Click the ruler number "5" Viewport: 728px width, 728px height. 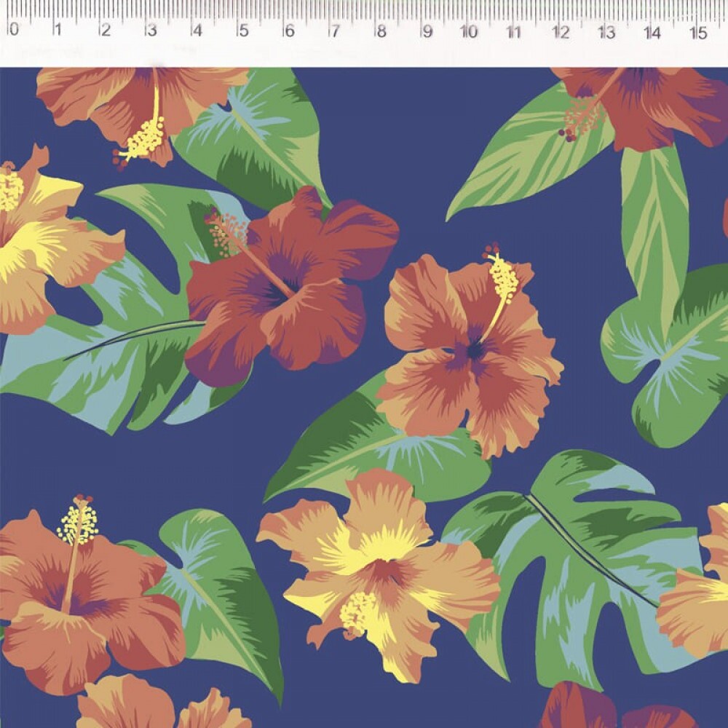click(x=243, y=31)
